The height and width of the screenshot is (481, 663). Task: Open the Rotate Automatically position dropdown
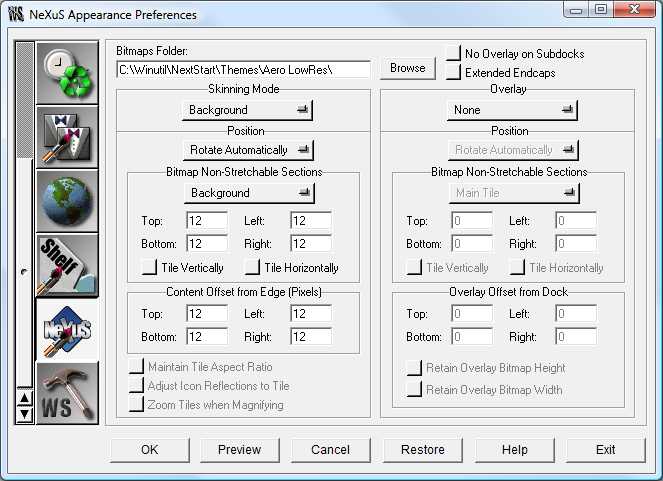[248, 150]
